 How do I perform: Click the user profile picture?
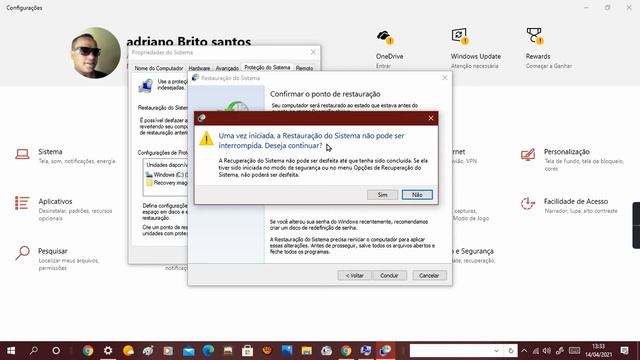point(96,53)
